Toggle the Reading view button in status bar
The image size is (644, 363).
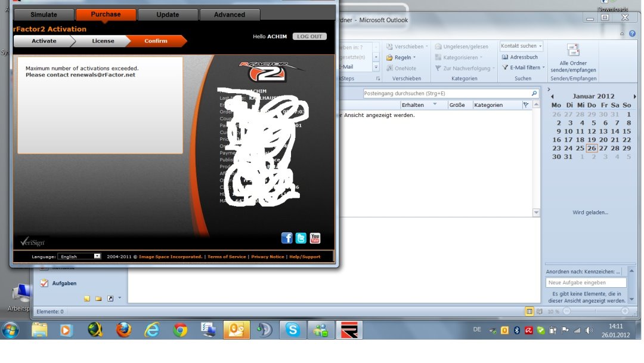[x=540, y=311]
